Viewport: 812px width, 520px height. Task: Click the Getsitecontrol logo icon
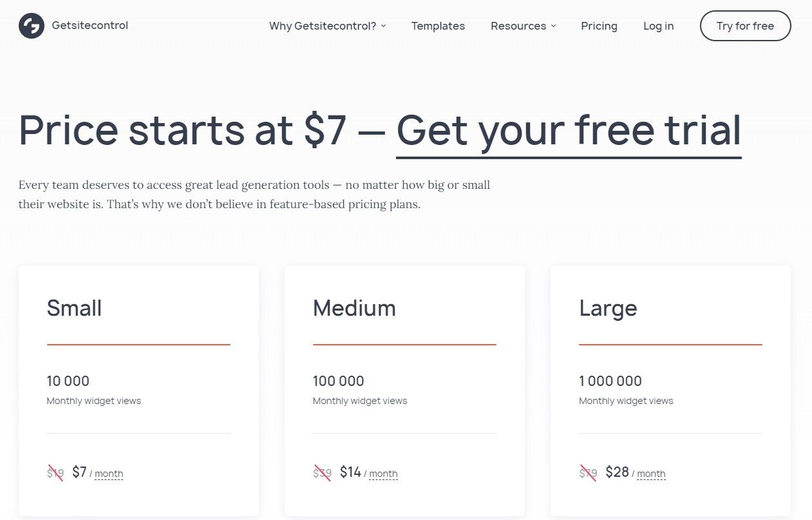(32, 26)
